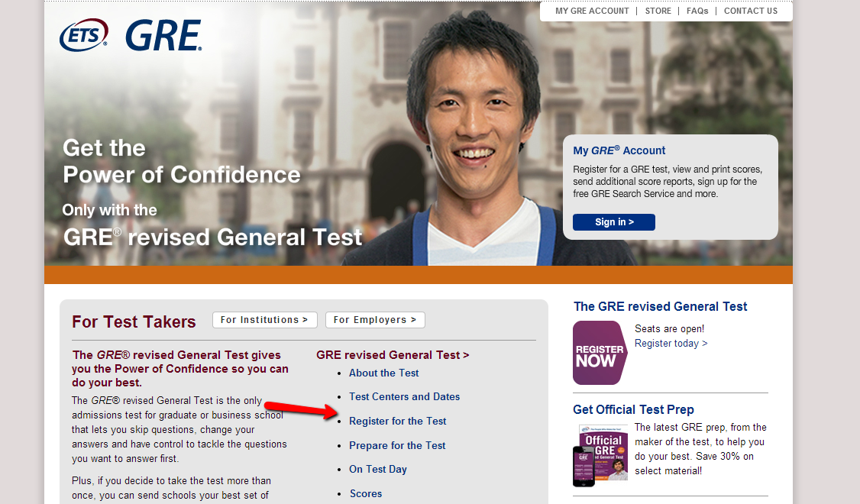
Task: Open the On Test Day link
Action: 378,470
